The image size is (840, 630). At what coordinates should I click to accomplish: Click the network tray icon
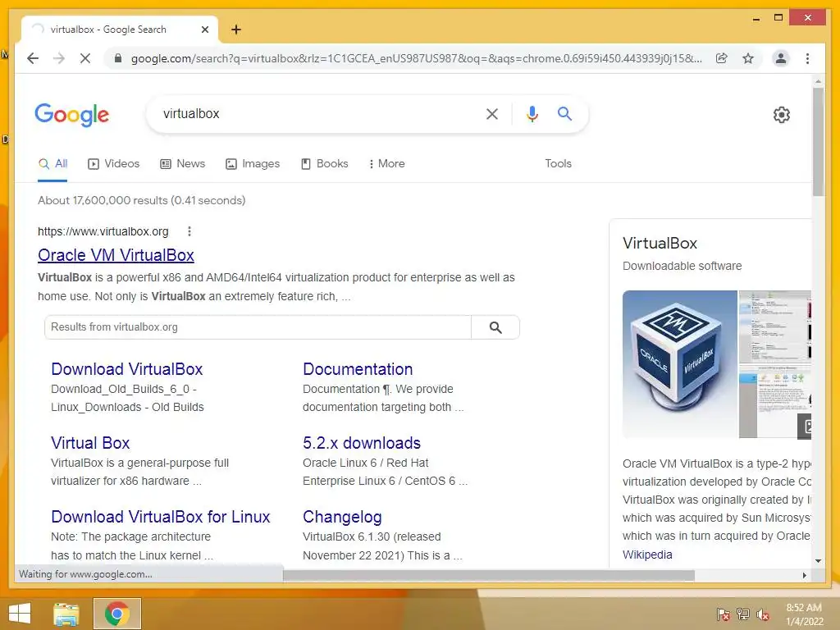(743, 614)
